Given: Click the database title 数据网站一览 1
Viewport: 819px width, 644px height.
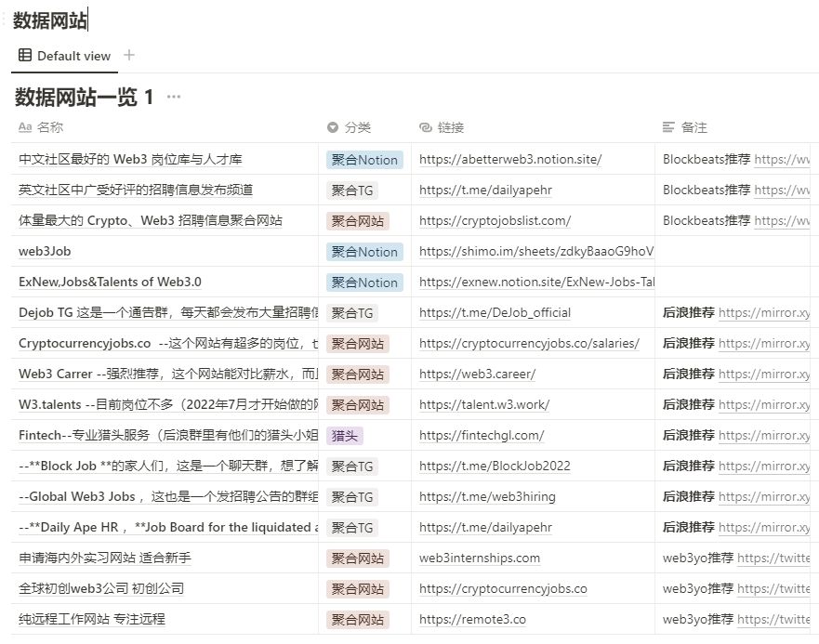Looking at the screenshot, I should (x=84, y=98).
